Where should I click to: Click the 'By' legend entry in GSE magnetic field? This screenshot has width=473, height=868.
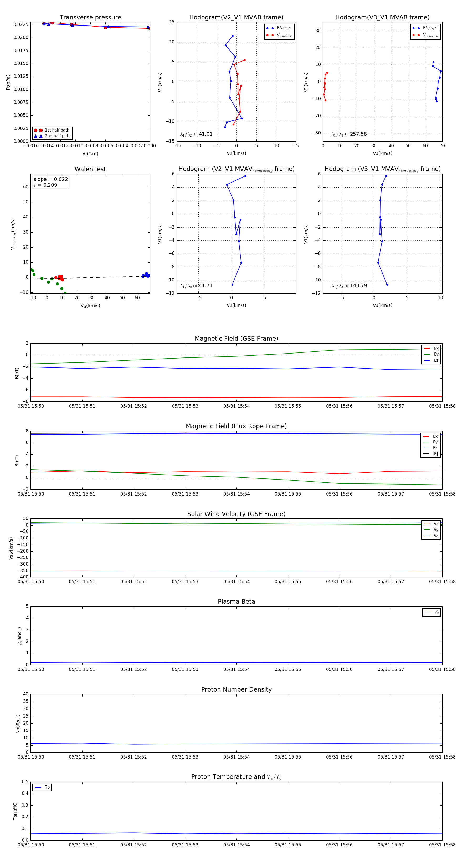pos(431,355)
